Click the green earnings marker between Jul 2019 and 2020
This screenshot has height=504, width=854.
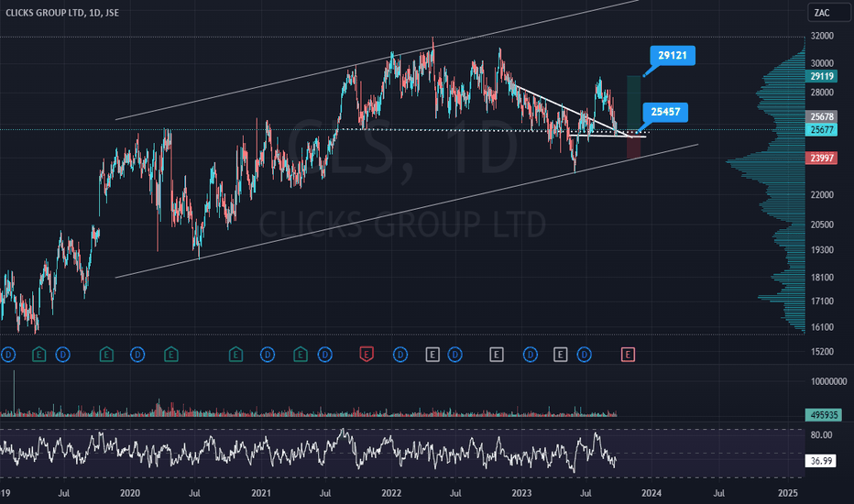(x=106, y=356)
